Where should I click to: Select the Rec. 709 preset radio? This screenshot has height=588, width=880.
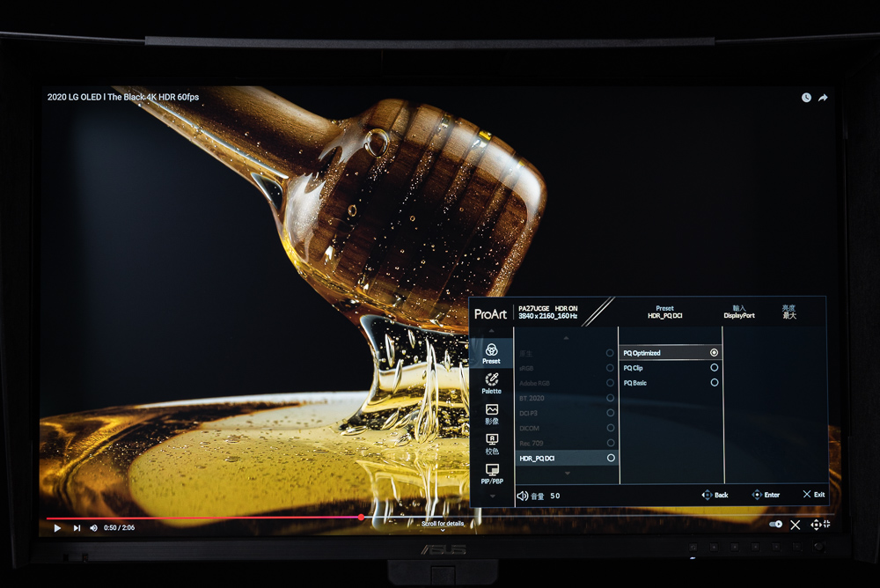point(610,443)
